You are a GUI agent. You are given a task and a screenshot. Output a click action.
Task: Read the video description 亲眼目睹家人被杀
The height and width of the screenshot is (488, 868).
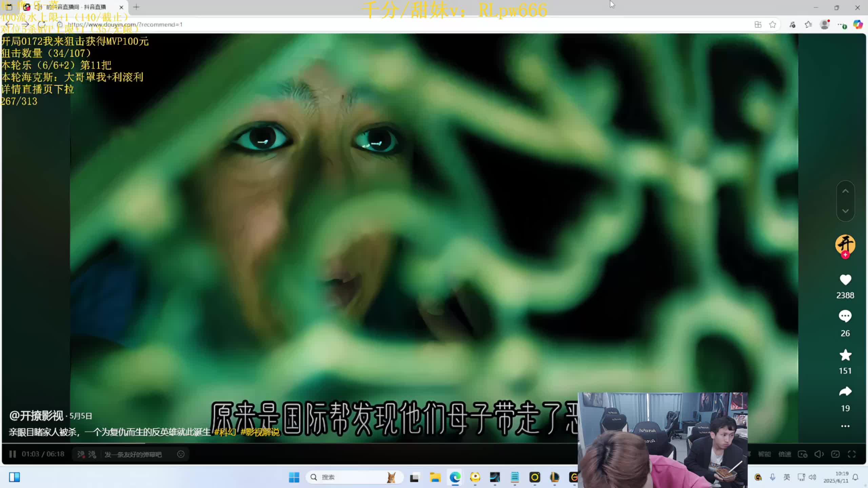tap(110, 432)
